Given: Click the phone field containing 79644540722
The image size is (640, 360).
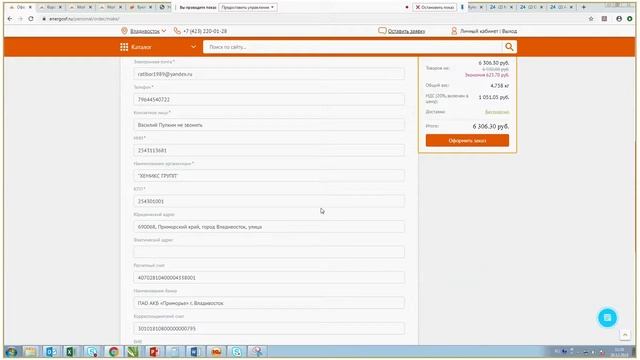Looking at the screenshot, I should click(x=269, y=99).
